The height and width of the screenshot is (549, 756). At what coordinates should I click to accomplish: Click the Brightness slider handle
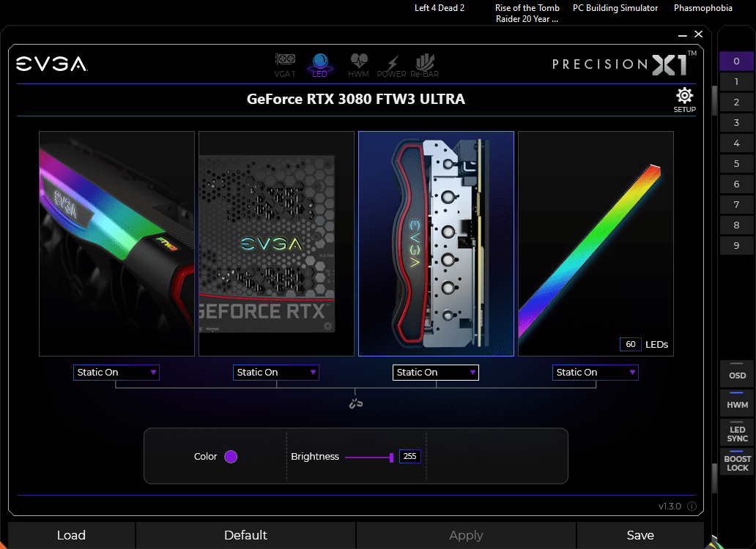391,457
